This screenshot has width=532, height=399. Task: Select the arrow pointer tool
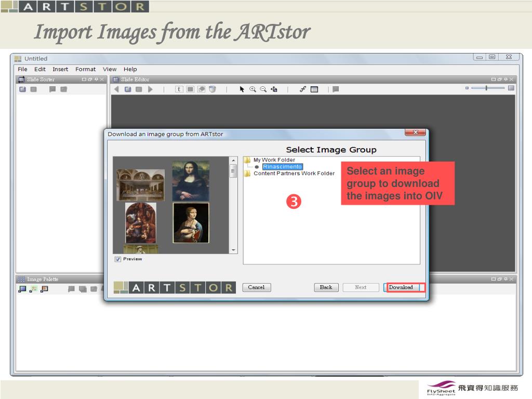click(242, 89)
